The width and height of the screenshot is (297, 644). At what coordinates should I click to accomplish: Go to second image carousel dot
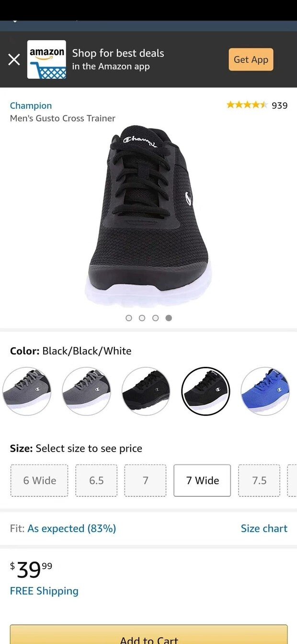tap(142, 318)
